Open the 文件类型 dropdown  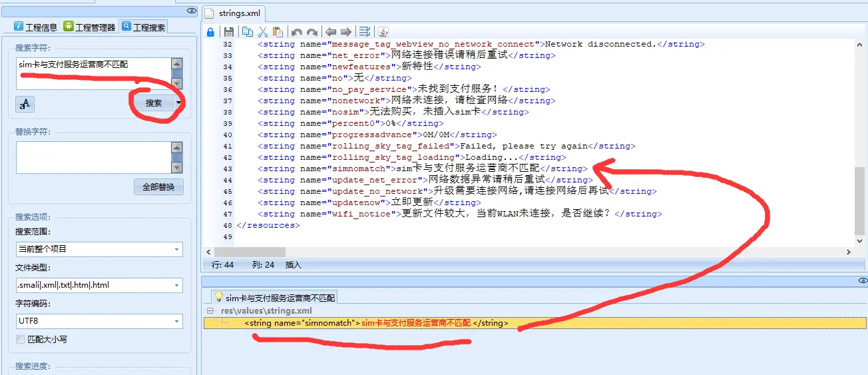99,285
